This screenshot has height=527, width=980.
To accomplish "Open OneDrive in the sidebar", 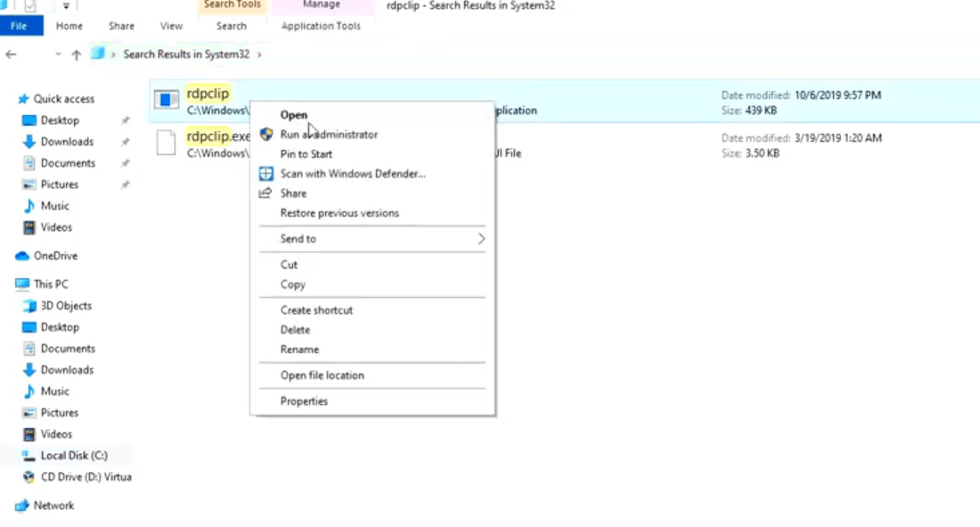I will click(53, 255).
